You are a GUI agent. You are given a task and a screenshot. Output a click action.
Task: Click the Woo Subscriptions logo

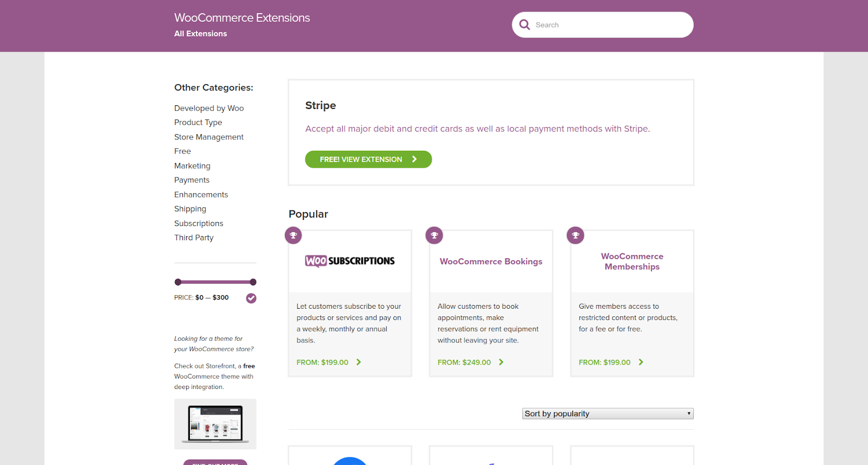tap(350, 261)
